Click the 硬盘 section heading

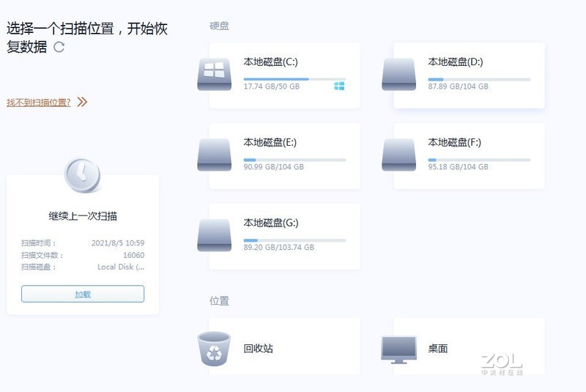(219, 26)
